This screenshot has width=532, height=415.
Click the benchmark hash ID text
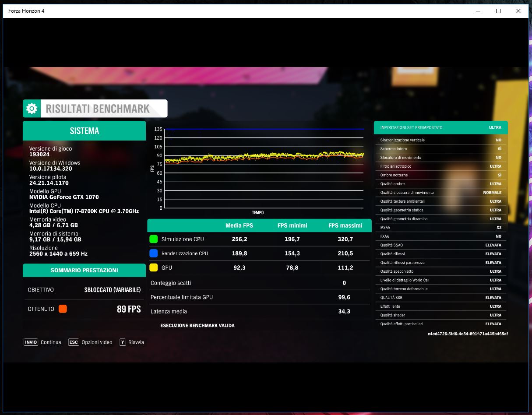pos(468,334)
